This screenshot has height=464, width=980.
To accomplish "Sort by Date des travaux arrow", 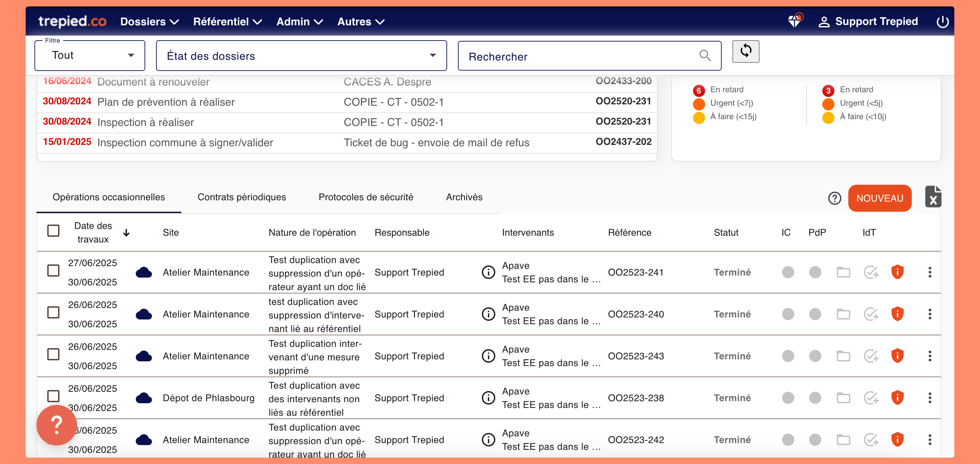I will pyautogui.click(x=126, y=232).
